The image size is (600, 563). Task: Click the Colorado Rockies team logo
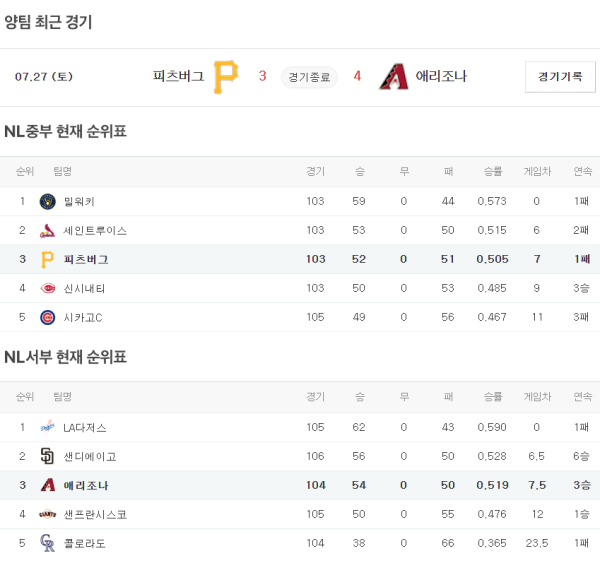(x=47, y=543)
